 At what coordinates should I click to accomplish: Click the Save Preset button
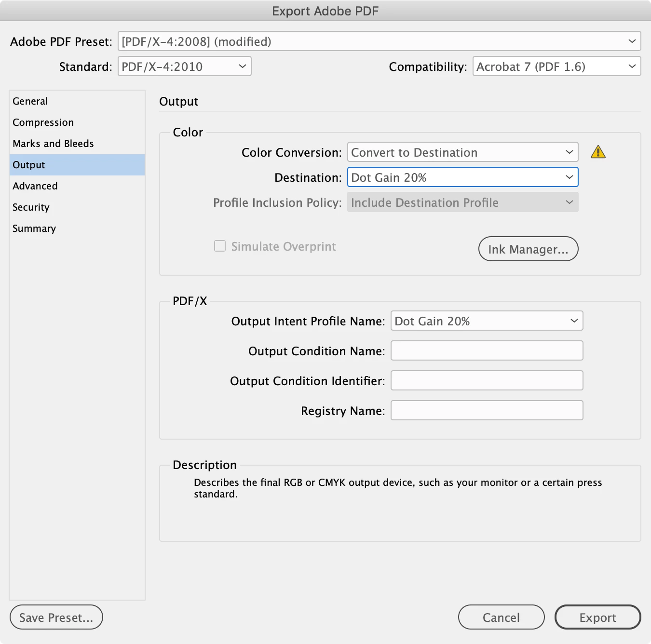56,617
